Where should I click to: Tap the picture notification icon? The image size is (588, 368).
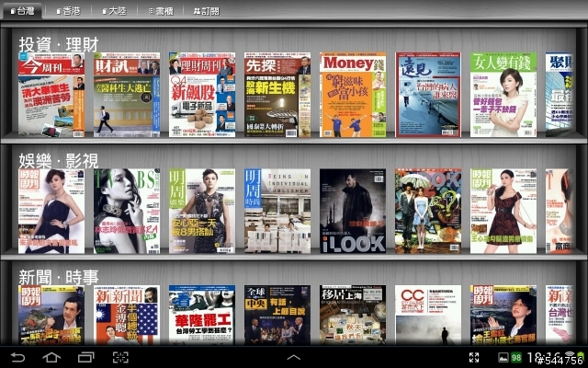point(503,357)
